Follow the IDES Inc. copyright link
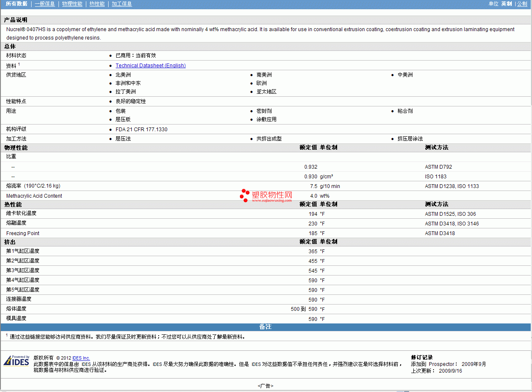Screen dimensions: 532x392 point(81,358)
